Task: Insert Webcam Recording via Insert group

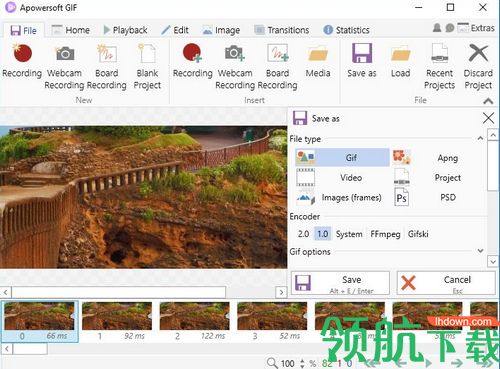Action: 235,67
